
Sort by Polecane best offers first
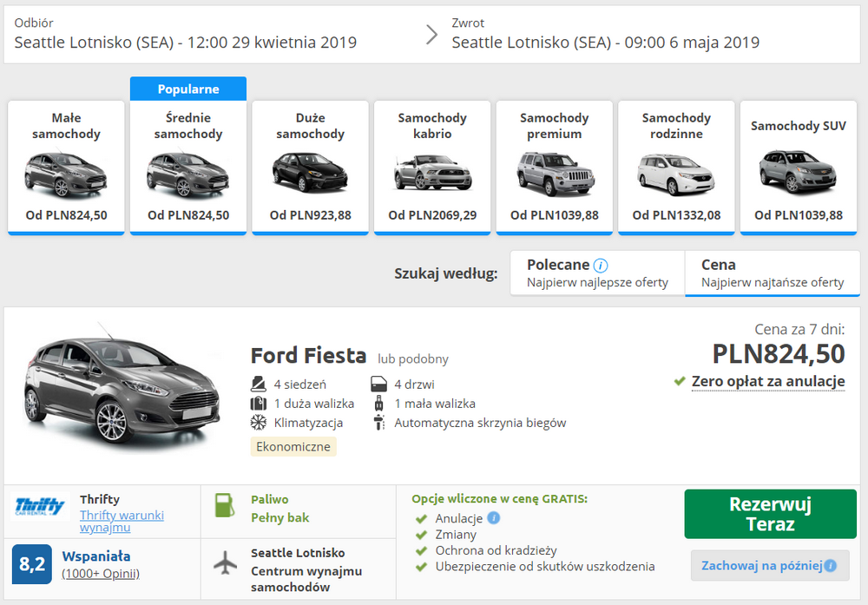click(597, 273)
